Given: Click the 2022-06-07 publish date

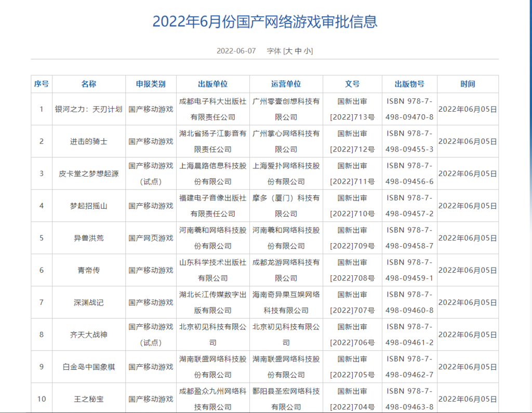Looking at the screenshot, I should (236, 51).
